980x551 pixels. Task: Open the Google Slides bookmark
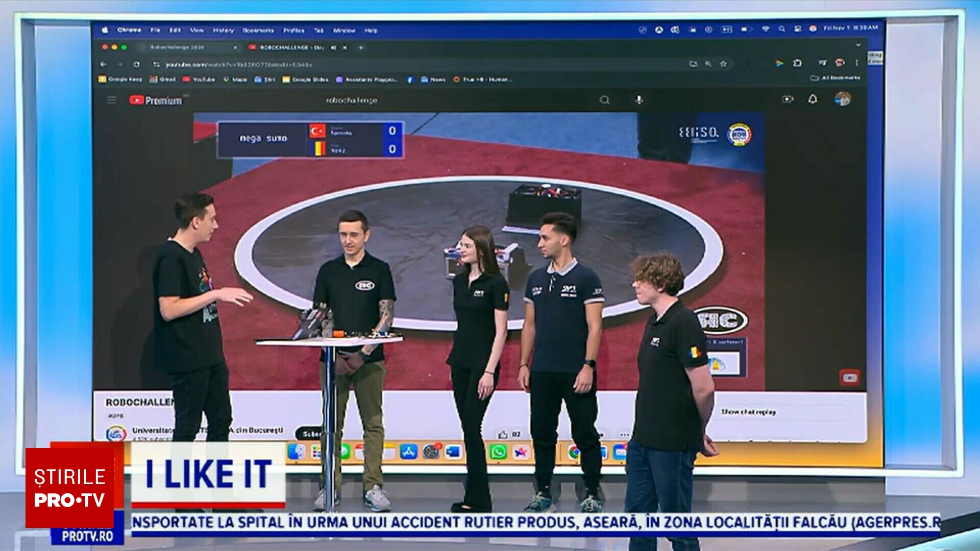306,79
